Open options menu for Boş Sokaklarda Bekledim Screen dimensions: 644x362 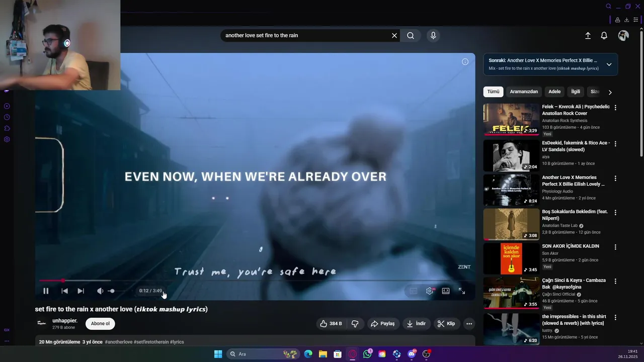(x=615, y=213)
